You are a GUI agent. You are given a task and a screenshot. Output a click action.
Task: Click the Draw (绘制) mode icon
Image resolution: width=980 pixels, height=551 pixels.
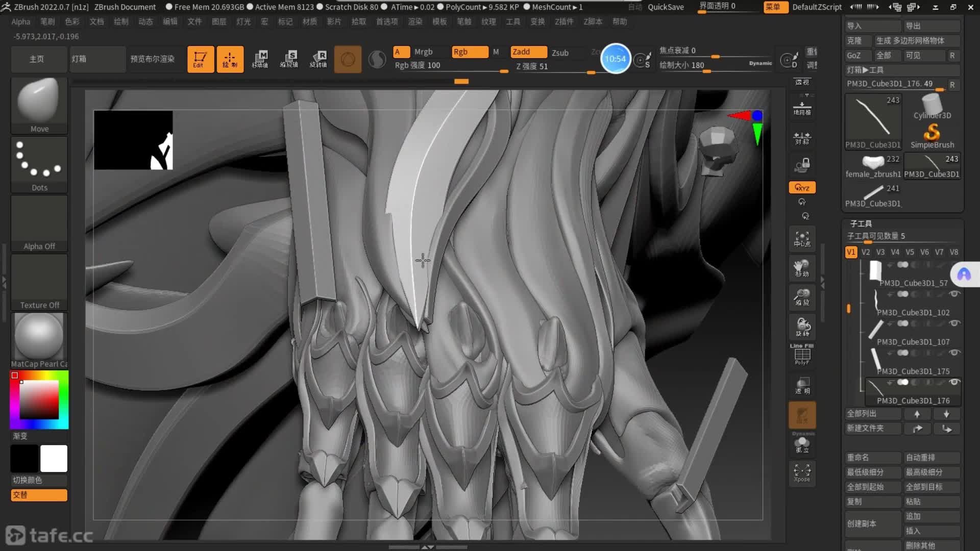[230, 59]
